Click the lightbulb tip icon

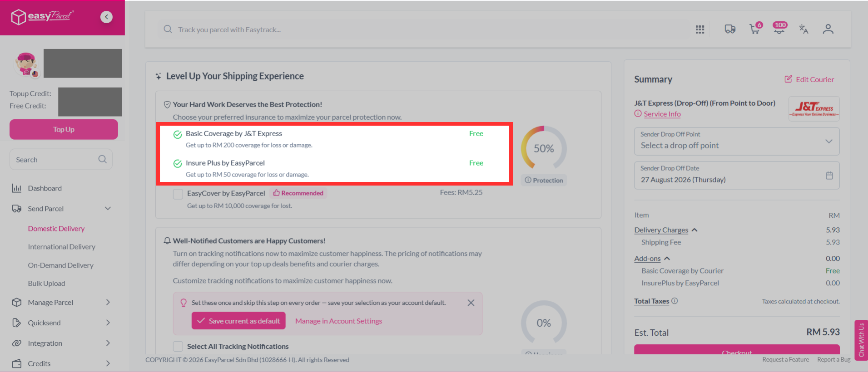coord(184,303)
